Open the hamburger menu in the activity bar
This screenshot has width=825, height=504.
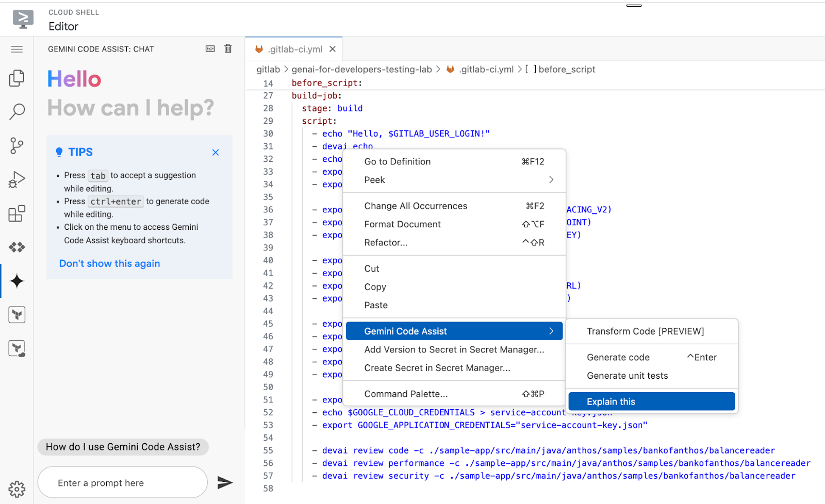point(17,49)
